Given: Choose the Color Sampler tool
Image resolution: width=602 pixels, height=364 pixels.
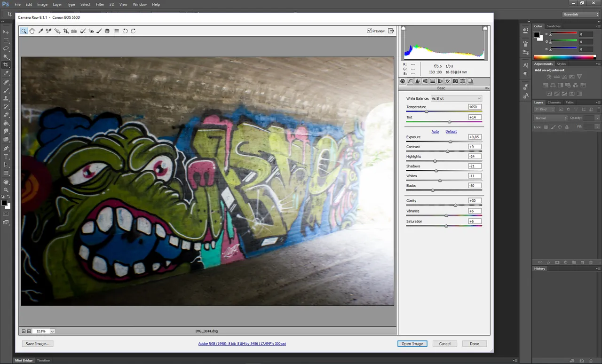Looking at the screenshot, I should coord(48,31).
